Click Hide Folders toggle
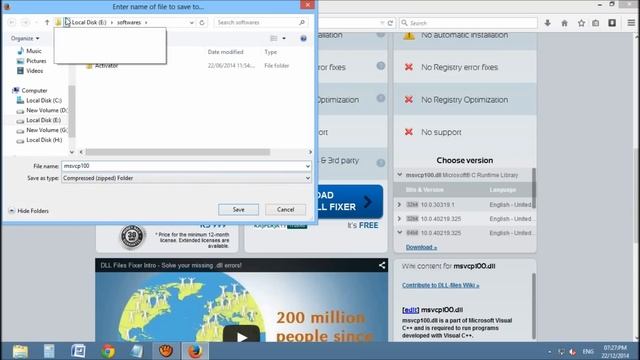Viewport: 640px width, 360px height. point(29,211)
